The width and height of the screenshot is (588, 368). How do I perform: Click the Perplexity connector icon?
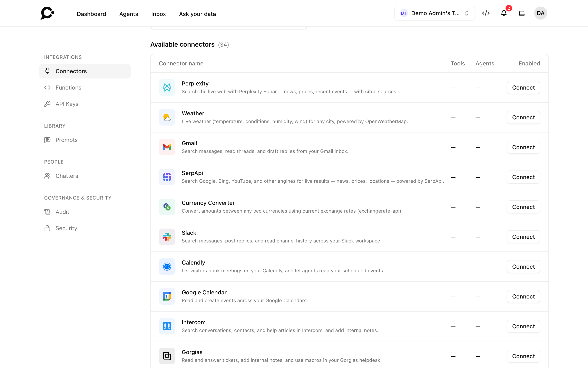(x=167, y=87)
